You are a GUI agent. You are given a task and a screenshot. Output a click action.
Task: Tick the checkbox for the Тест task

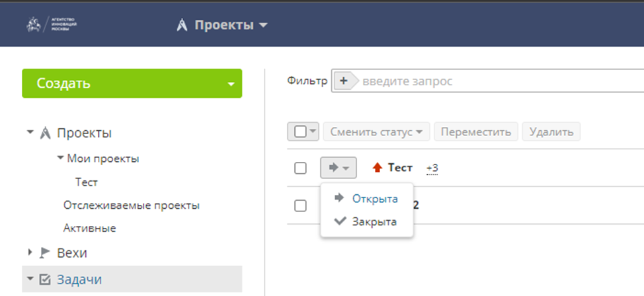[x=300, y=168]
